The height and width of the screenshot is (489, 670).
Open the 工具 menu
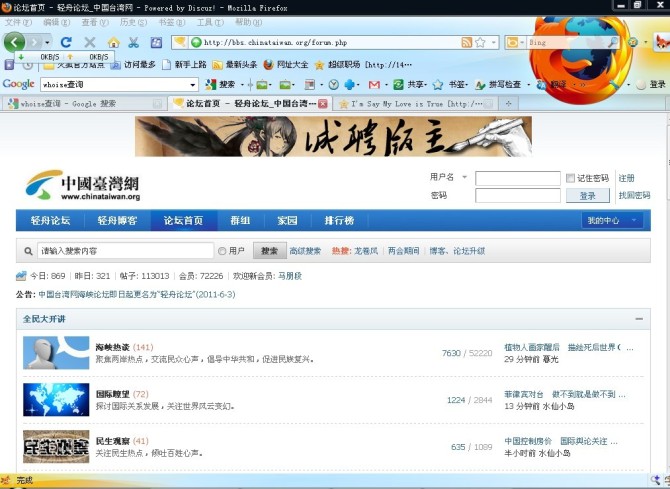point(210,22)
